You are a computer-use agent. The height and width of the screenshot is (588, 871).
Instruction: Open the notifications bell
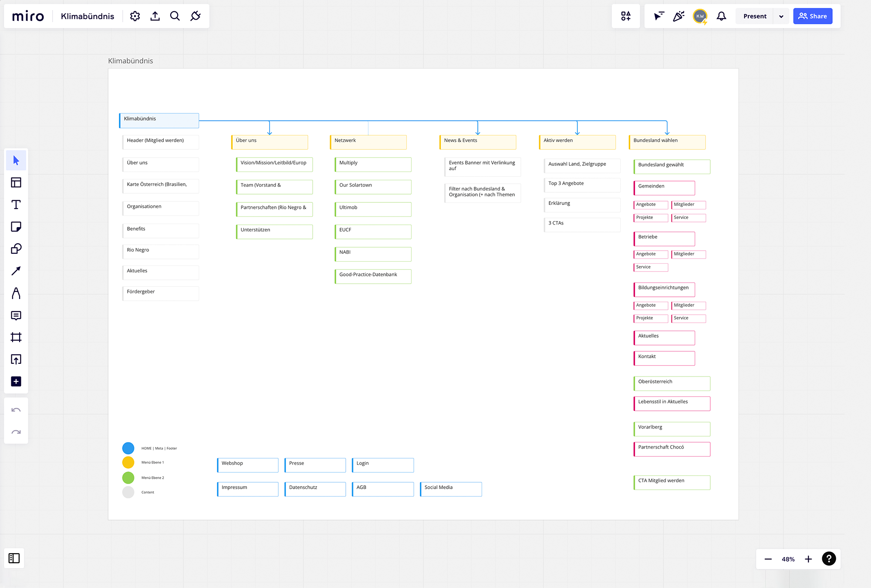coord(721,16)
